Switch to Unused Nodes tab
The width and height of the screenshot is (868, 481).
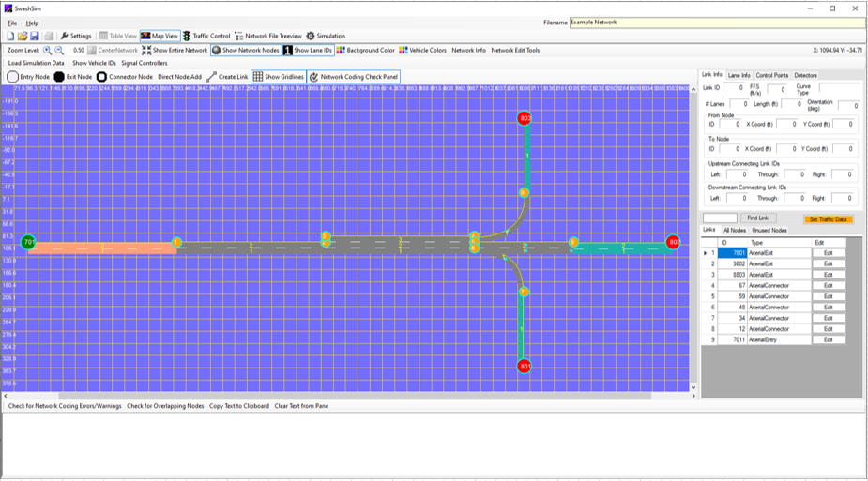[x=769, y=230]
